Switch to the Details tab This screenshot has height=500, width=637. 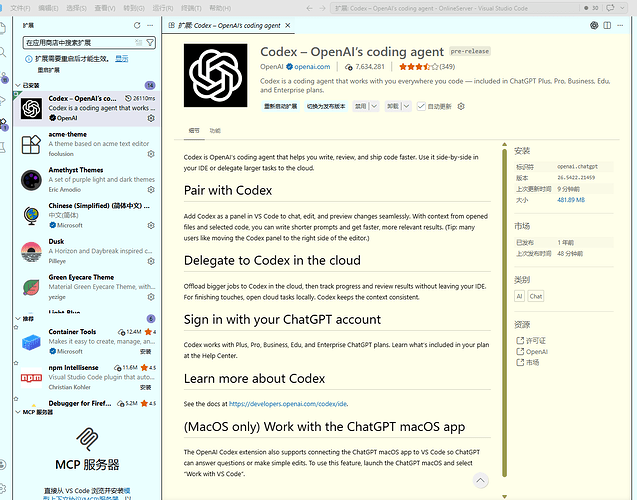tap(194, 131)
